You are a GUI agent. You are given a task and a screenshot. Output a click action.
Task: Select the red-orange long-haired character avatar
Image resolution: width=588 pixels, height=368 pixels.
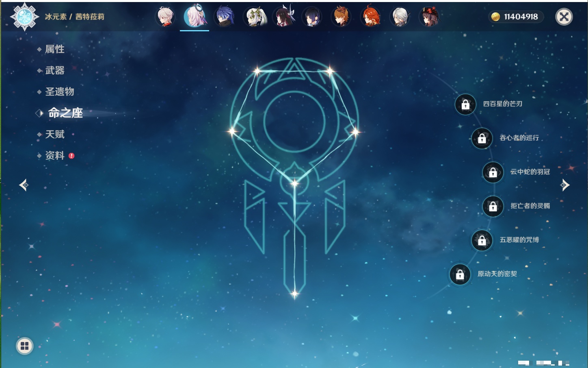coord(370,17)
